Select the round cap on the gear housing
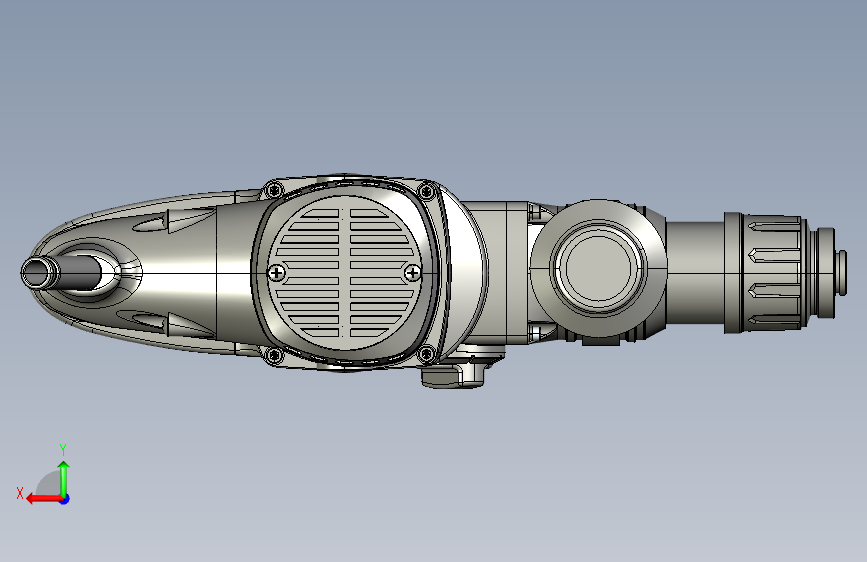 [598, 268]
